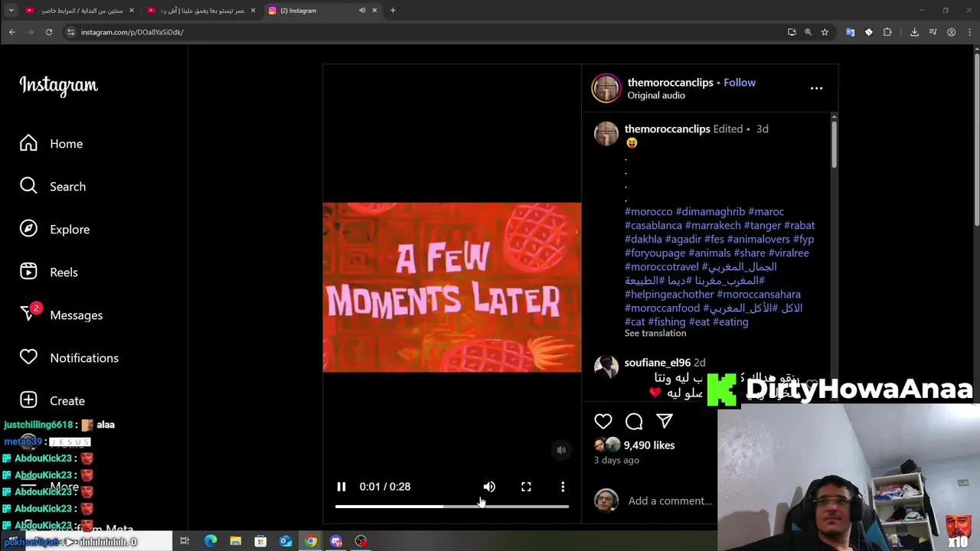Enter fullscreen video mode
This screenshot has width=980, height=551.
pyautogui.click(x=526, y=487)
